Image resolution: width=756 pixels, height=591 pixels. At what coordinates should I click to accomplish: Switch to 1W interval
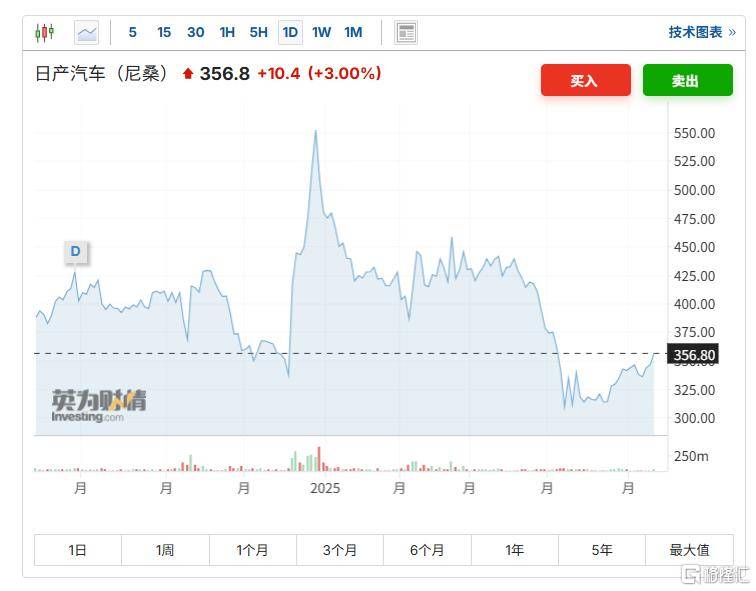(321, 32)
